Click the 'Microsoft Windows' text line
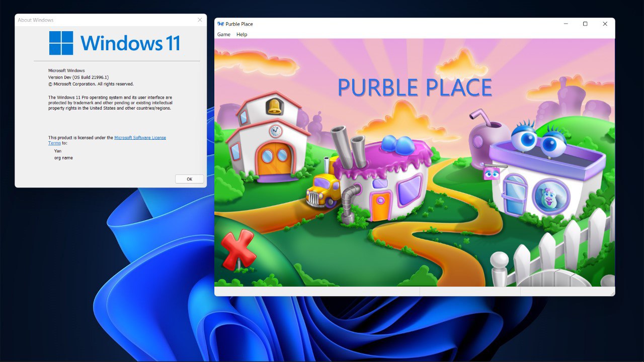Viewport: 644px width, 362px height. pyautogui.click(x=66, y=71)
